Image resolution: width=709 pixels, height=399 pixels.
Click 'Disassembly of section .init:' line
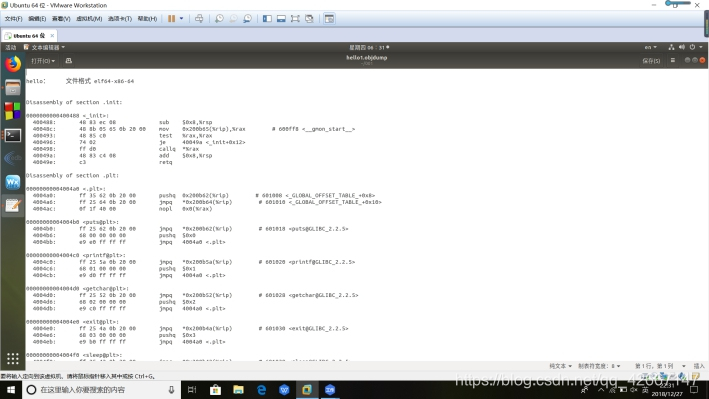[x=74, y=102]
